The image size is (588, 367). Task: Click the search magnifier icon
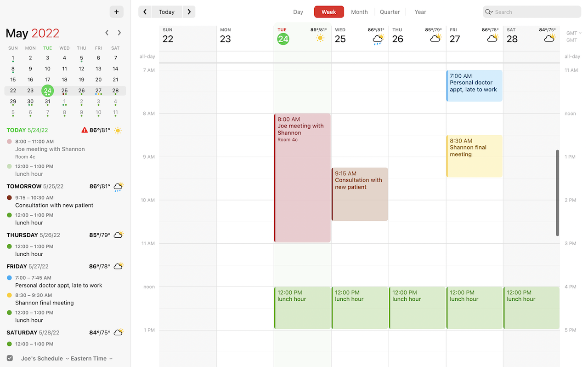click(x=489, y=12)
